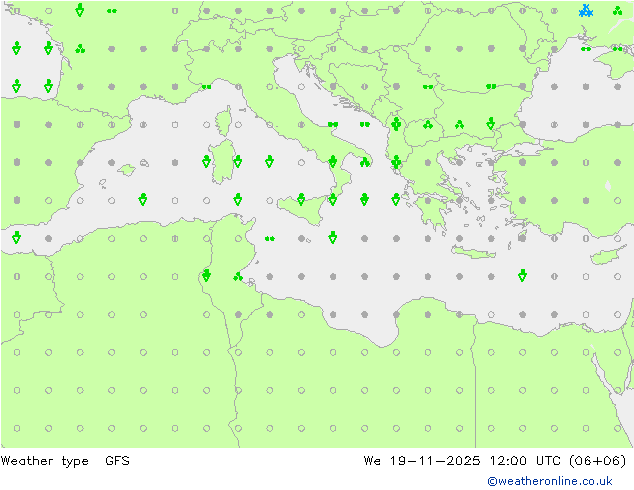Select shower symbol just west of Sardinia
This screenshot has height=490, width=634.
(x=207, y=161)
